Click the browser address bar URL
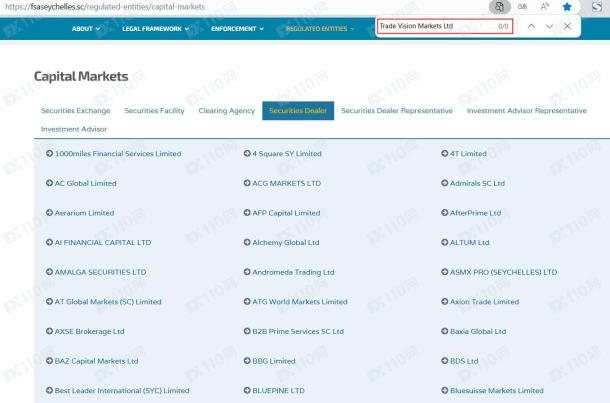 click(x=105, y=7)
